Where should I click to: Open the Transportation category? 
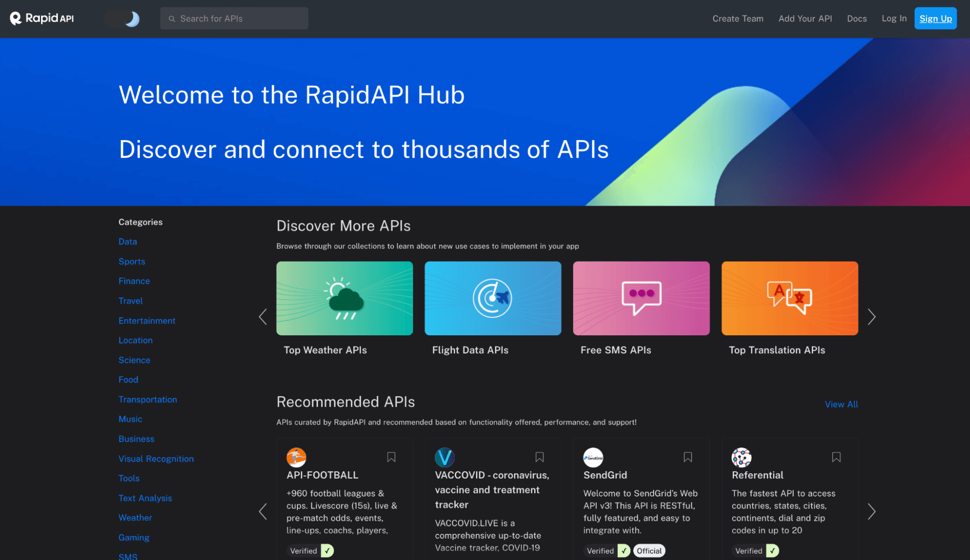point(148,399)
